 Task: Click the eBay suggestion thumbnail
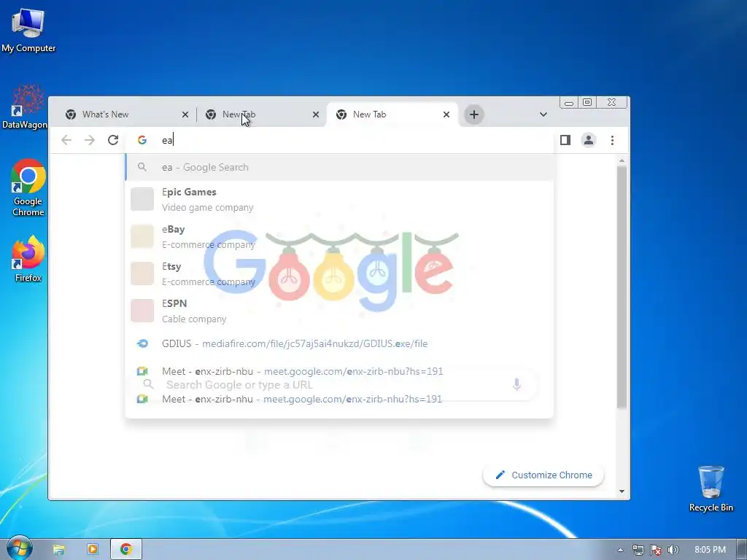[x=142, y=236]
